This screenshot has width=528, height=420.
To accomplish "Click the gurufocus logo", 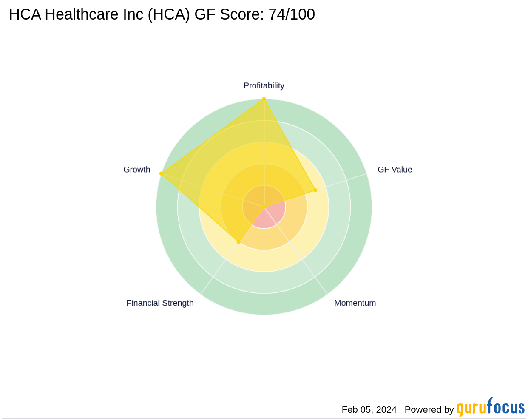I will pyautogui.click(x=490, y=407).
